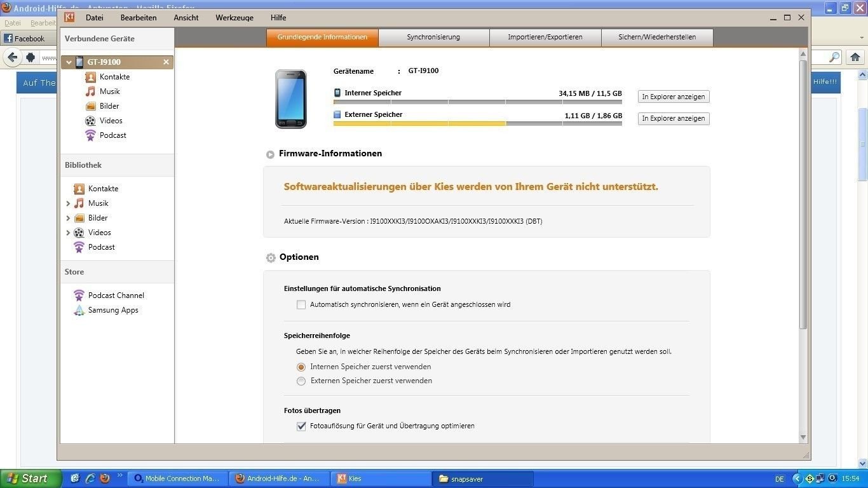Open Bilder icon in Bibliothek section
Image resolution: width=868 pixels, height=488 pixels.
point(79,218)
